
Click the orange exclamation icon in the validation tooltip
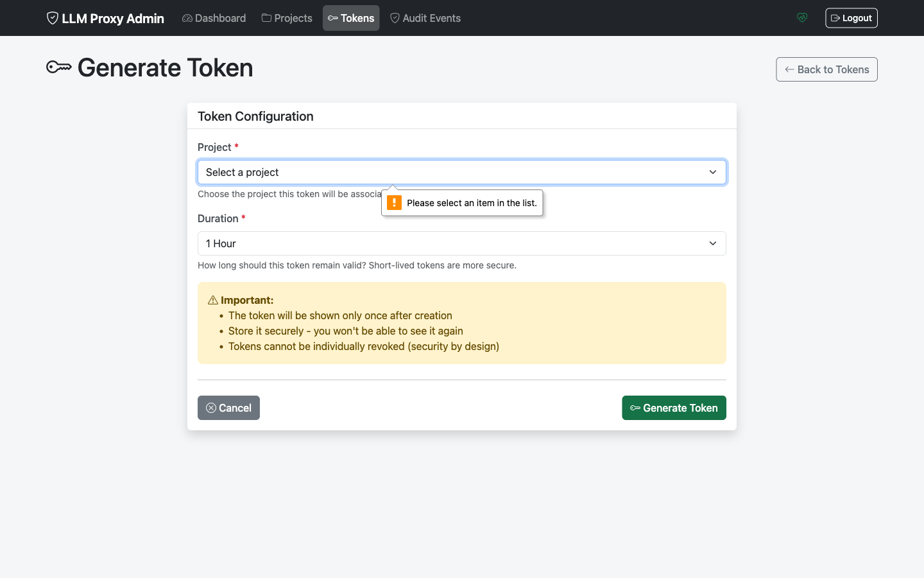(394, 202)
